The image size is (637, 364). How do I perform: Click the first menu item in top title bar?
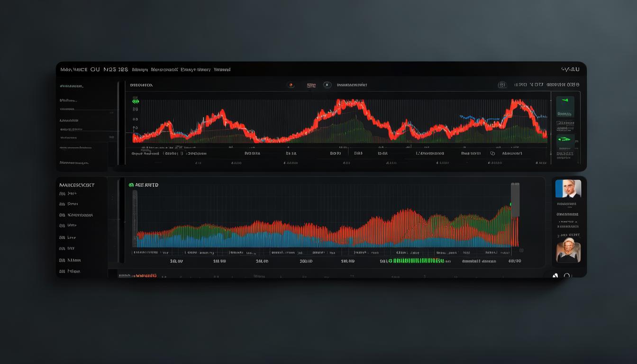[73, 69]
